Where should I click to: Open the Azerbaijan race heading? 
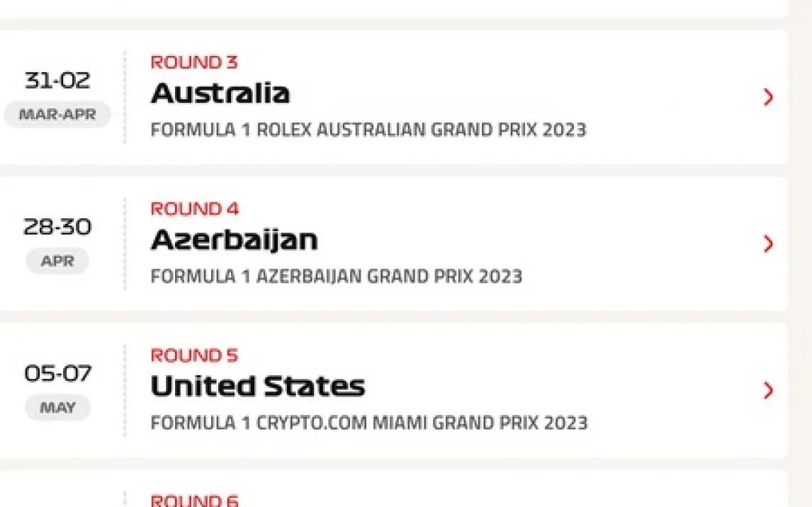pos(234,241)
